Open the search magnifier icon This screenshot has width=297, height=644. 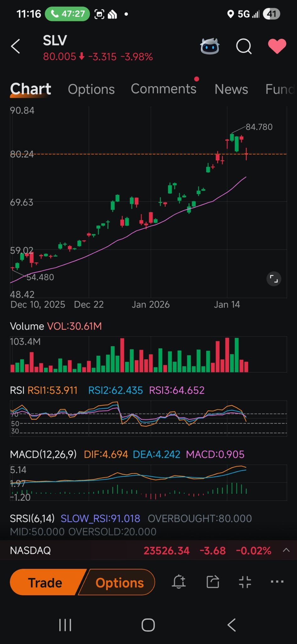[x=244, y=47]
